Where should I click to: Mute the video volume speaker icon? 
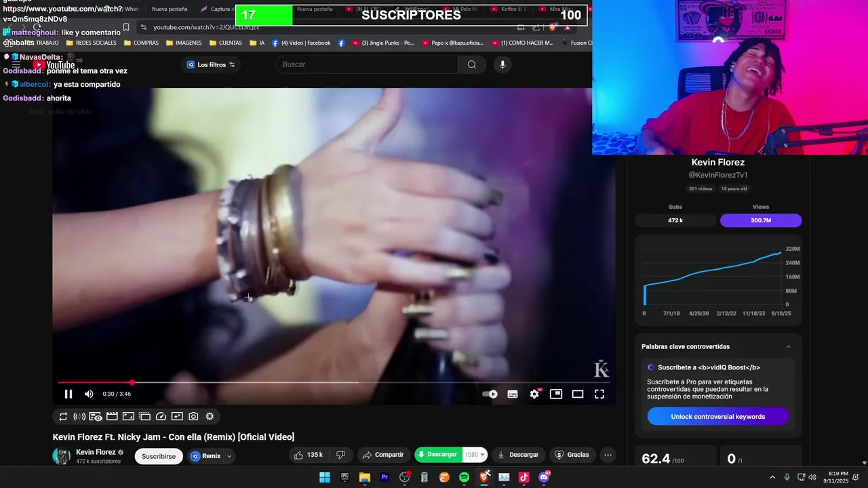coord(89,394)
